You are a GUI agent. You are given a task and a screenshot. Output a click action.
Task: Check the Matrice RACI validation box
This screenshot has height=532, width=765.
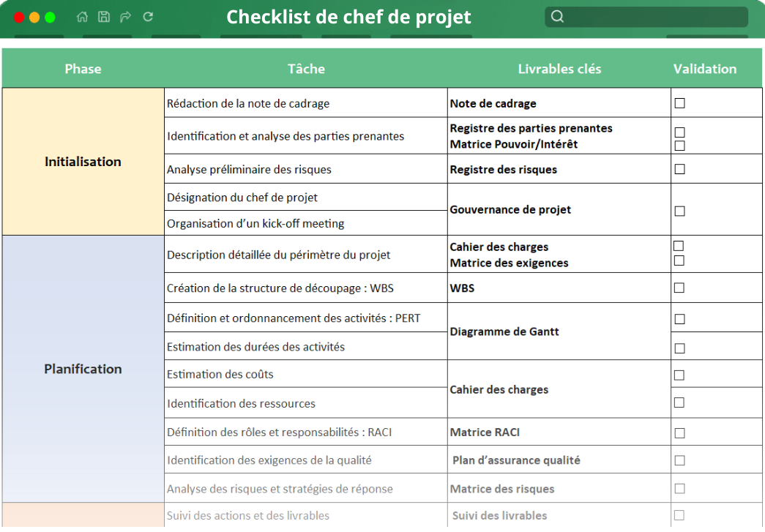click(679, 432)
